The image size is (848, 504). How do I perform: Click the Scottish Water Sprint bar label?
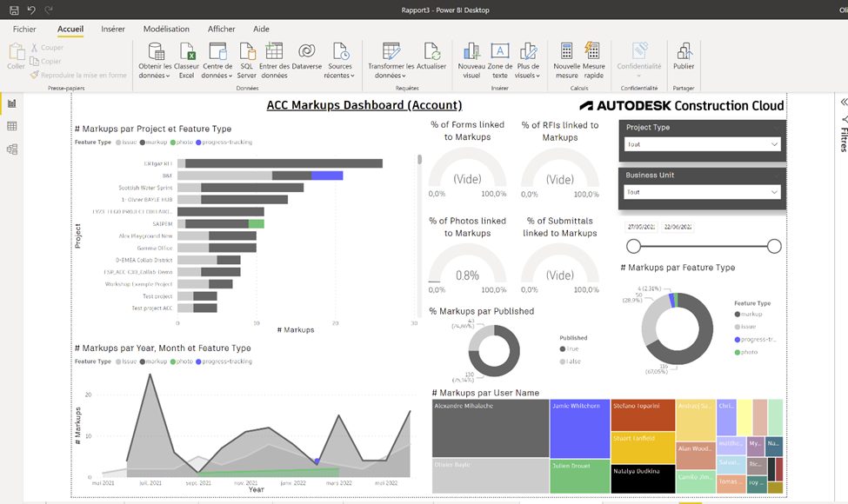[x=145, y=188]
